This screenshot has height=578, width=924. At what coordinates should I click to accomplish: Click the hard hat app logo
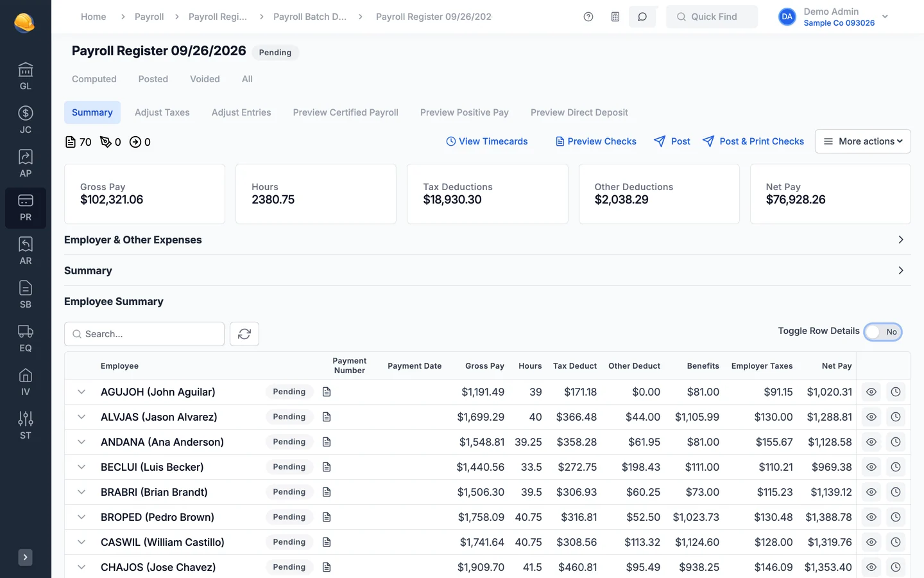pyautogui.click(x=24, y=23)
